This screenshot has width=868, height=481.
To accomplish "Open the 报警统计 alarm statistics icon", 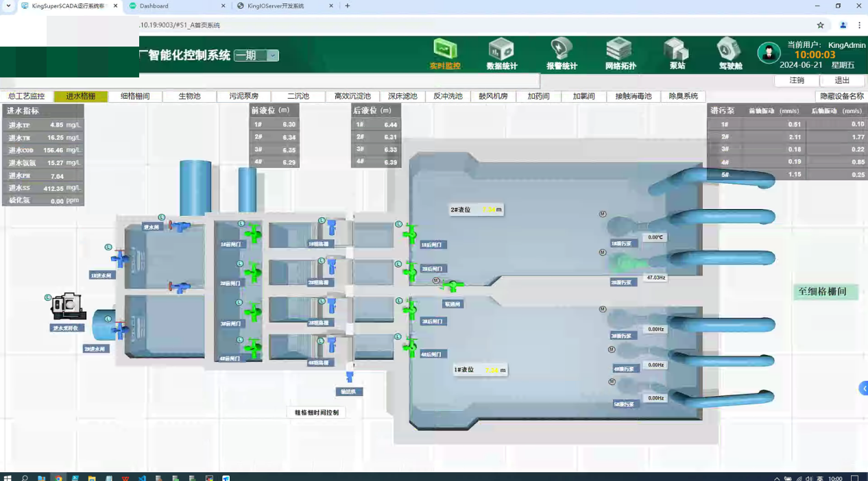I will (562, 49).
